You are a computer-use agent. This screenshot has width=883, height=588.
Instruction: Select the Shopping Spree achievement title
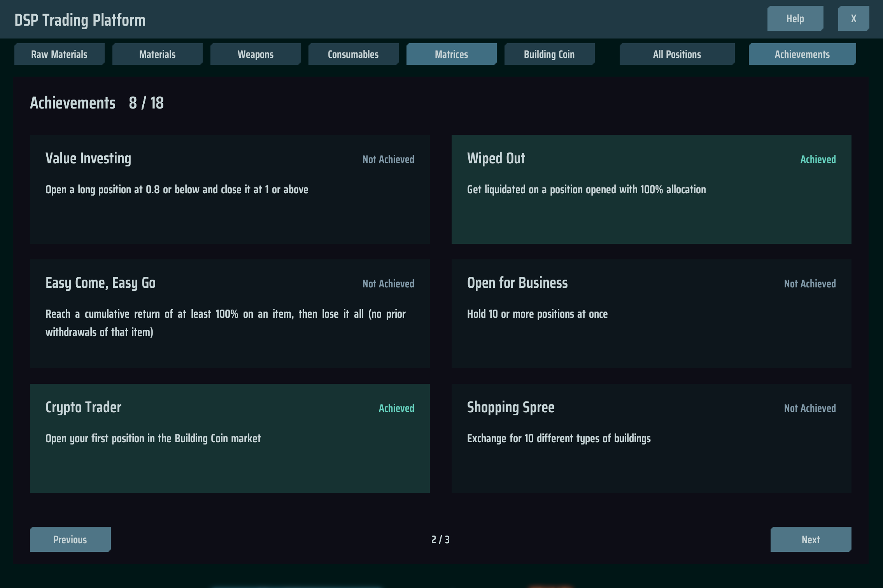(511, 408)
